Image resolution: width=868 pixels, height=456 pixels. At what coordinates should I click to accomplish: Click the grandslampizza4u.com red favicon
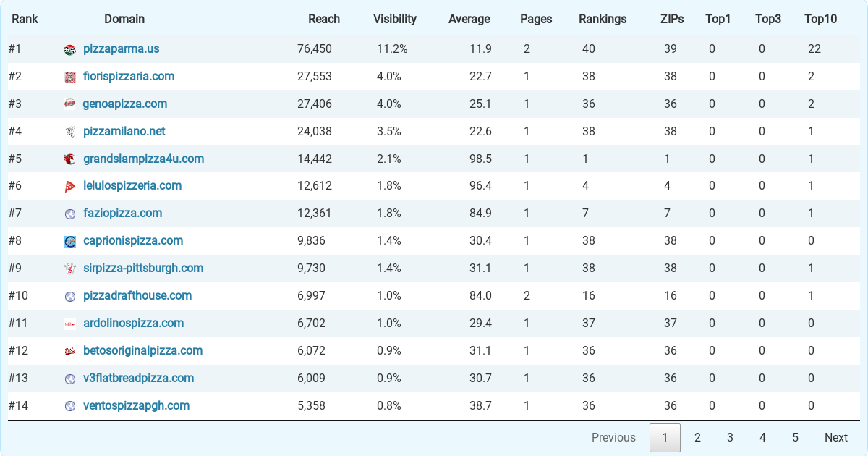point(70,159)
